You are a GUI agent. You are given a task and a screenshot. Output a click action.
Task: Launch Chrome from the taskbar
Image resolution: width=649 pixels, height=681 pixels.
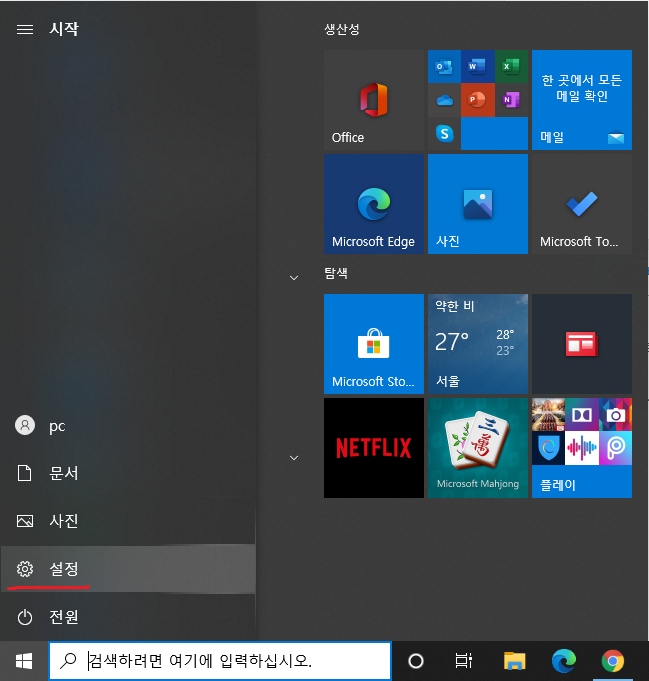[x=613, y=661]
